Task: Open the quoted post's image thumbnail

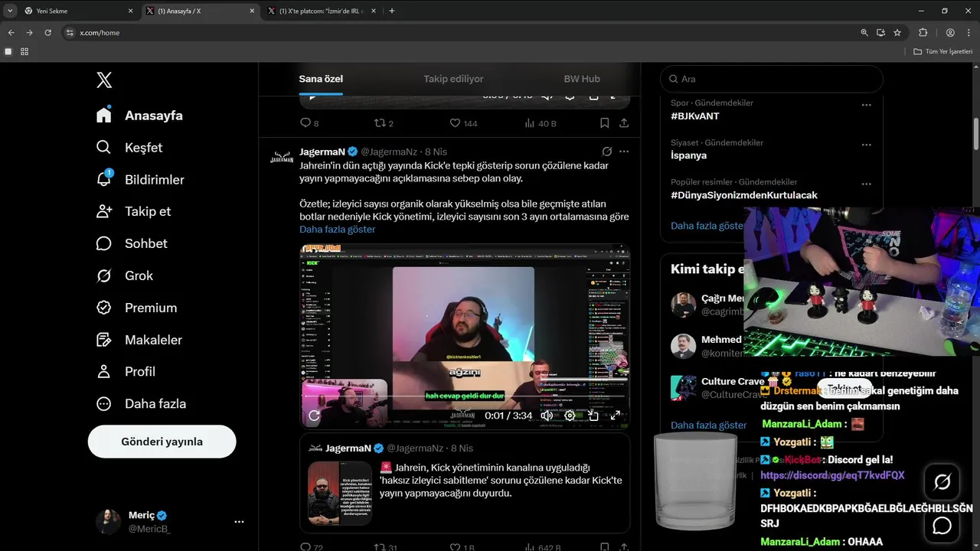Action: pyautogui.click(x=339, y=493)
